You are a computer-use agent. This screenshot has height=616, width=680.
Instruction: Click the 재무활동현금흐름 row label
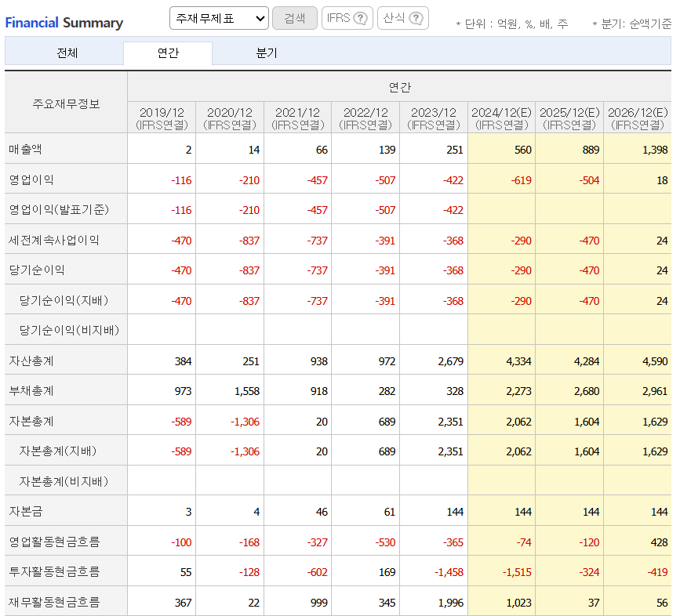tap(54, 602)
